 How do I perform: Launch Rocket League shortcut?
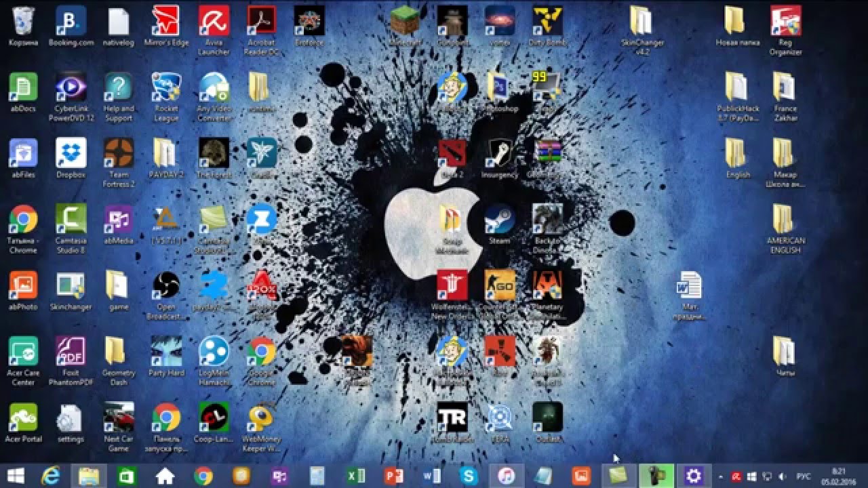tap(166, 87)
